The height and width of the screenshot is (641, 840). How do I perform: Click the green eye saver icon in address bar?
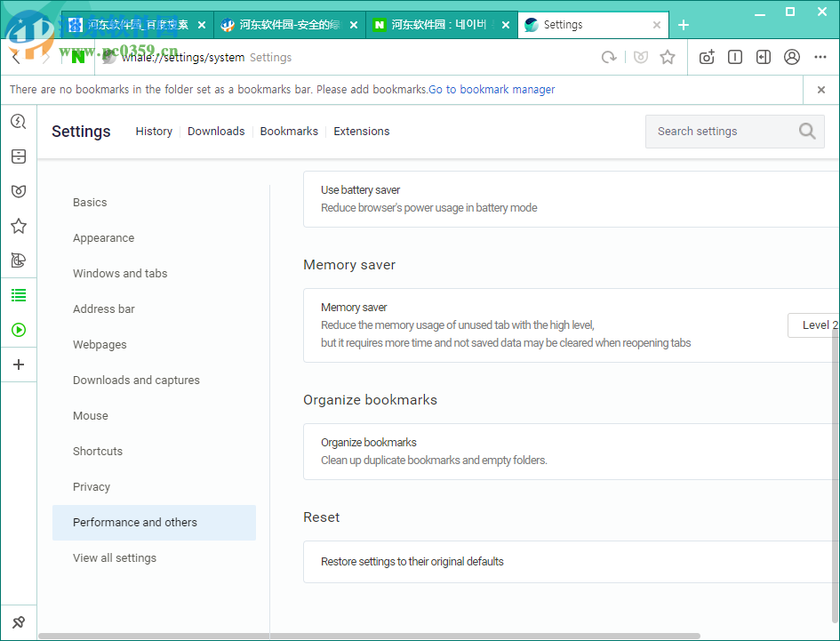click(640, 58)
